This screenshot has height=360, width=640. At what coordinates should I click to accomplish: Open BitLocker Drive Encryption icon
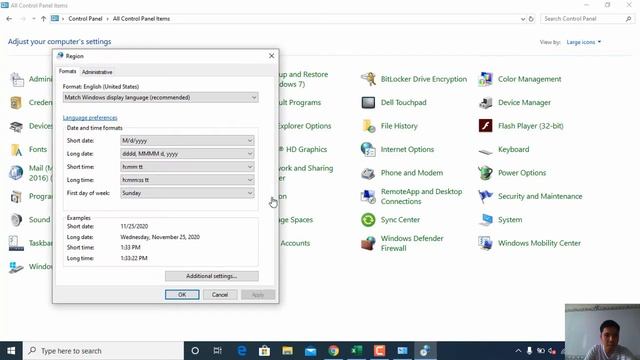368,79
